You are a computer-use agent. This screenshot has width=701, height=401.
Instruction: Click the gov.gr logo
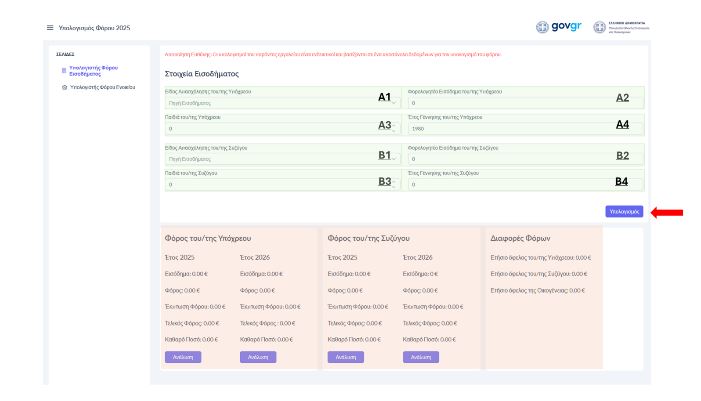coord(573,27)
